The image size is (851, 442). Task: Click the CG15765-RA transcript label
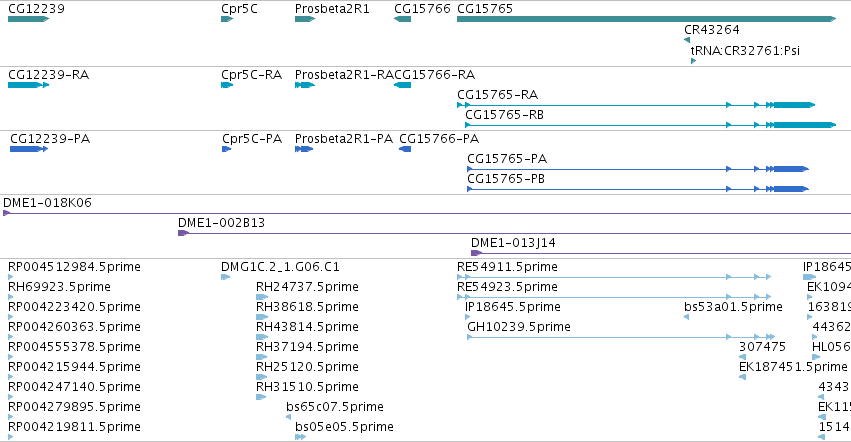[x=498, y=95]
